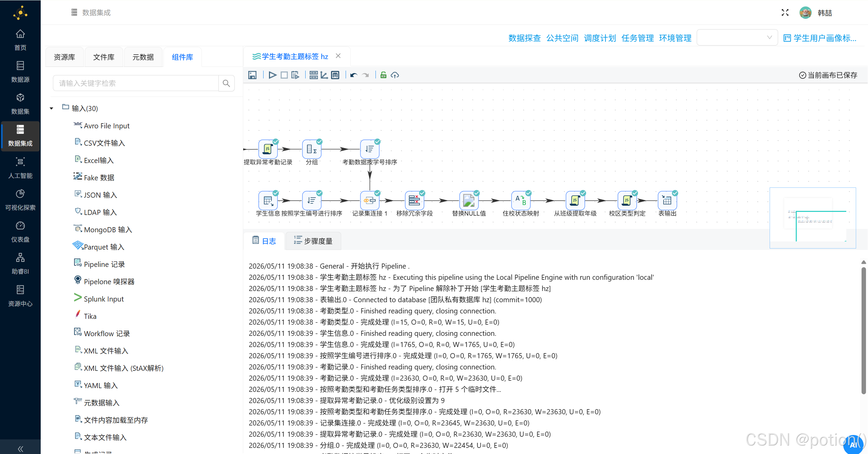Toggle the menu icon beside 数据集成

74,13
